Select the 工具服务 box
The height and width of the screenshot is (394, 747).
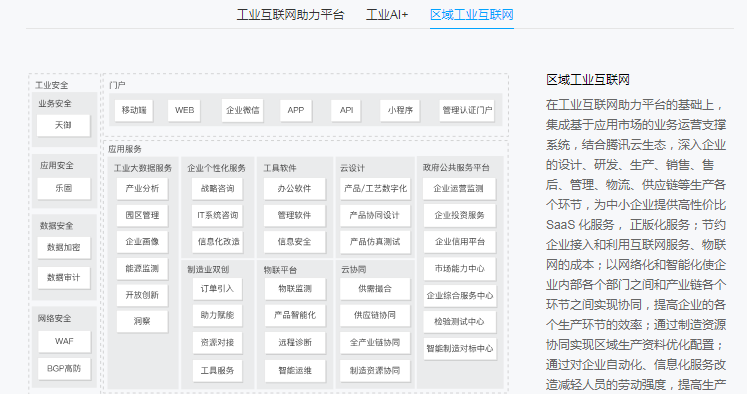(x=217, y=371)
